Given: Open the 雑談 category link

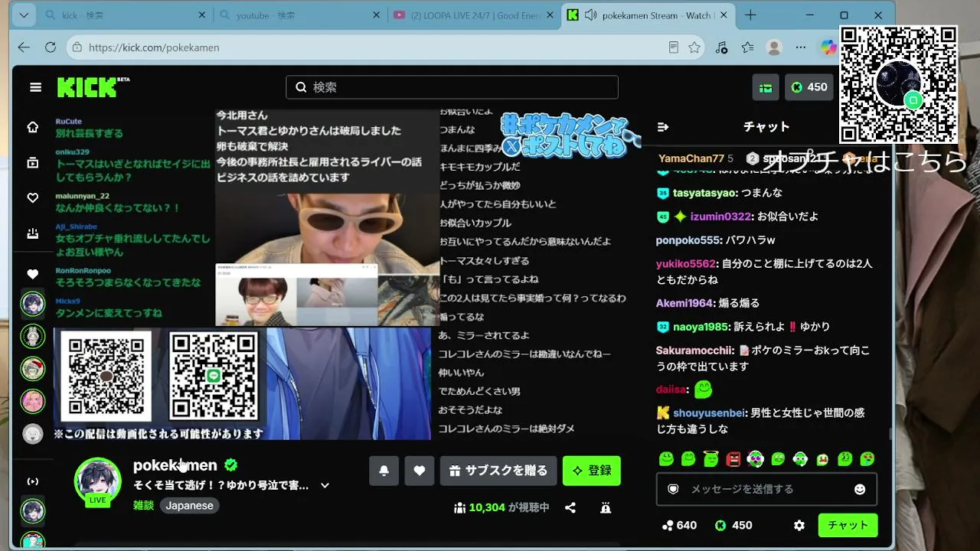Looking at the screenshot, I should 144,505.
